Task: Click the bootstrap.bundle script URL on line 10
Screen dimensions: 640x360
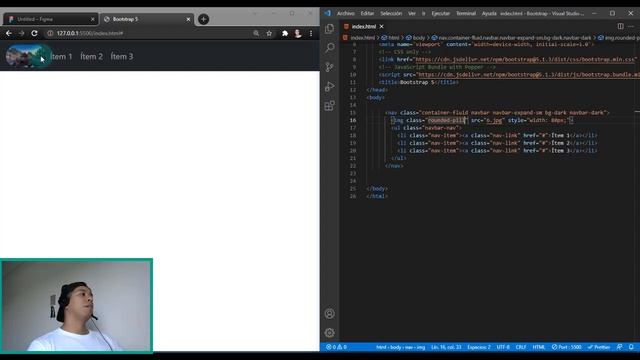Action: tap(529, 75)
